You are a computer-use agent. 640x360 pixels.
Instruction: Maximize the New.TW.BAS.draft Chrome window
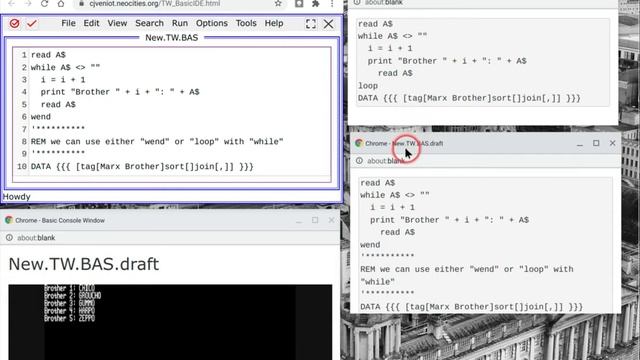click(596, 143)
